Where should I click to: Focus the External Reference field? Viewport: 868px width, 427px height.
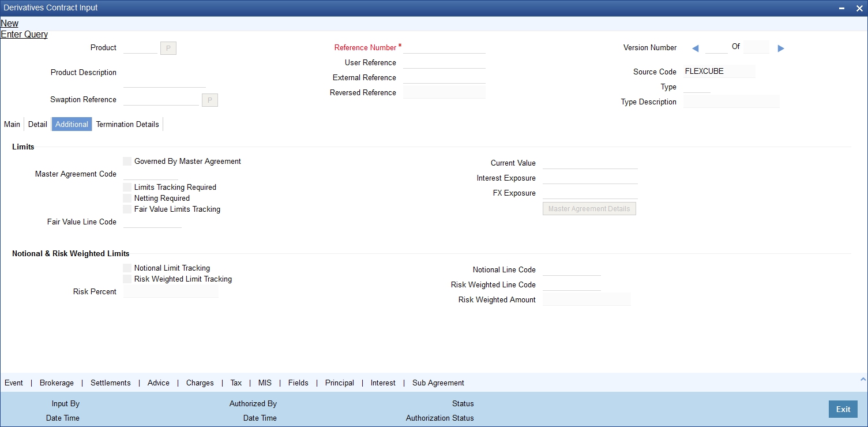tap(444, 78)
